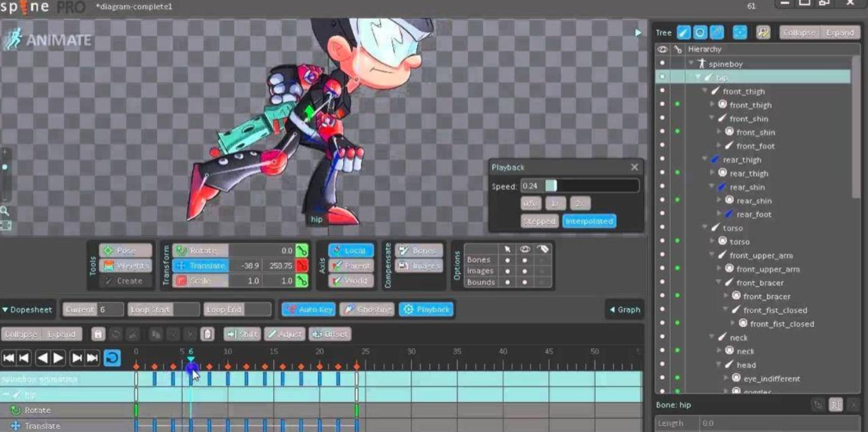Click the zoom magnifier icon in viewport
This screenshot has height=432, width=868.
click(5, 211)
